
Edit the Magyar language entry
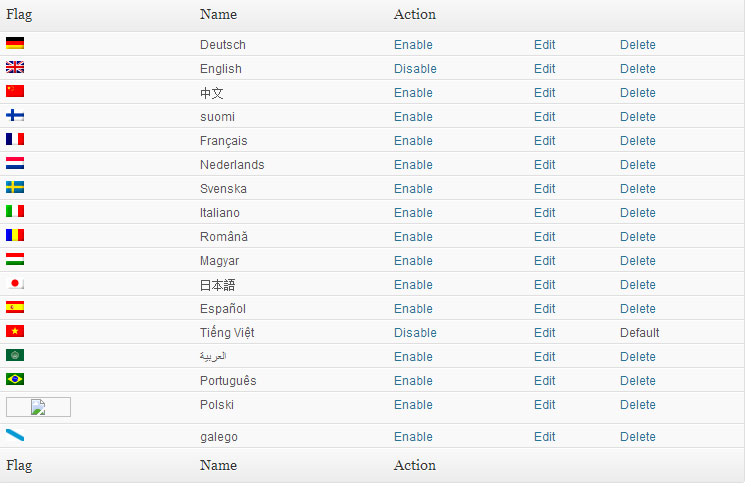click(x=545, y=261)
